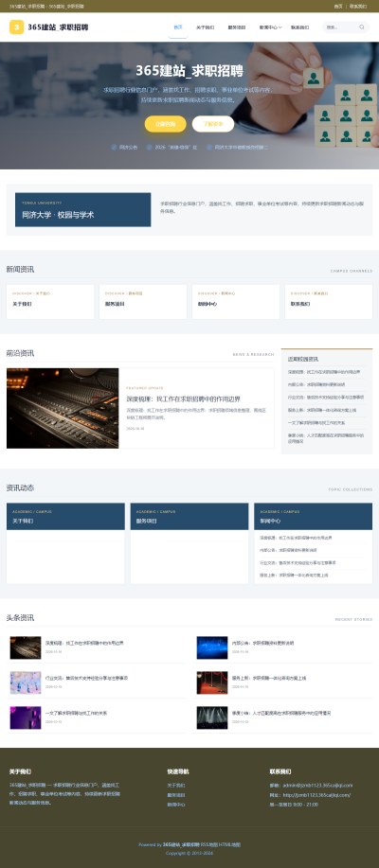379x868 pixels.
Task: Open the 新闻中心 blue header card under 资讯动态
Action: coord(313,517)
